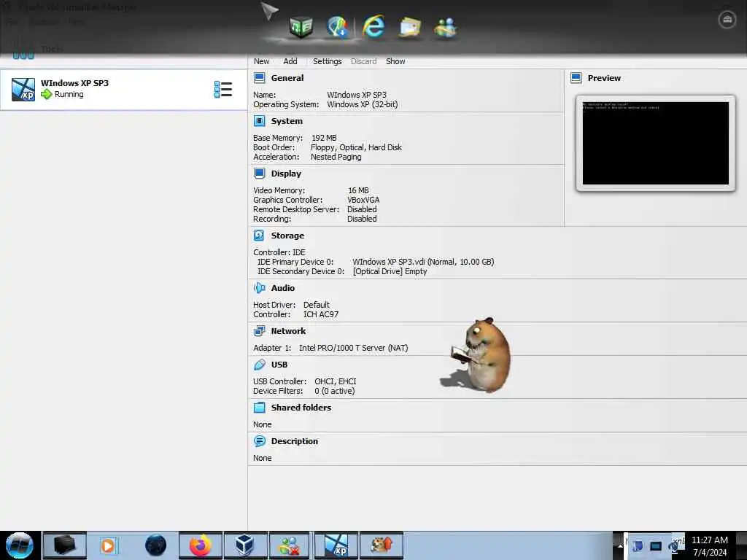Open the mail envelope icon in the dock

[x=409, y=27]
